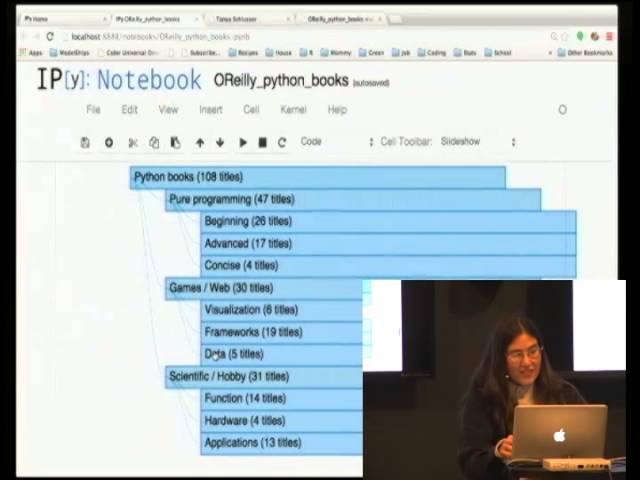The width and height of the screenshot is (640, 480).
Task: Collapse Games / Web (30 titles) node
Action: tap(264, 288)
